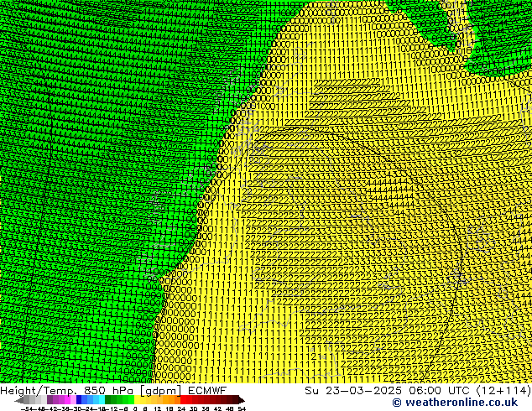Image resolution: width=532 pixels, height=411 pixels.
Task: Click the legend label '0' under the color bar
Action: [135, 408]
